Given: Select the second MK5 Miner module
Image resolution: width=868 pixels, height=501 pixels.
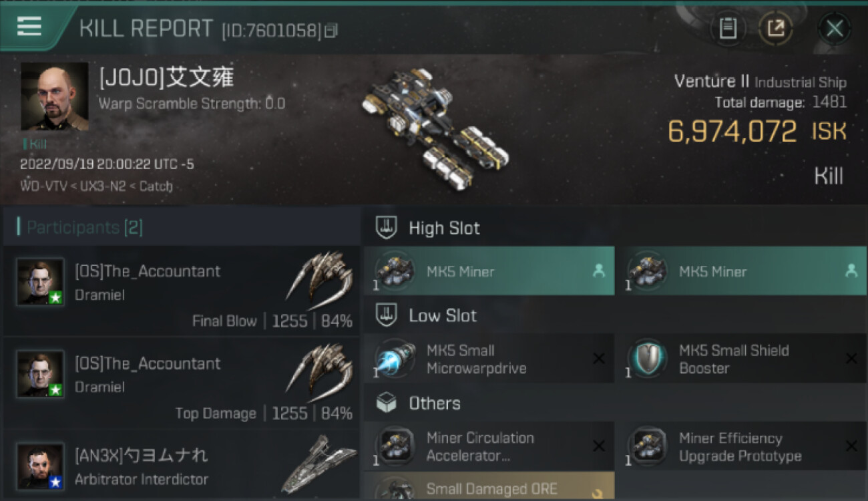Looking at the screenshot, I should click(742, 271).
